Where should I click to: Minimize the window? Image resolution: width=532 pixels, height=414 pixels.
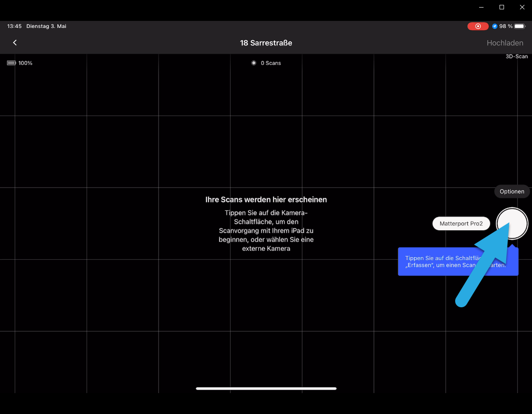481,7
